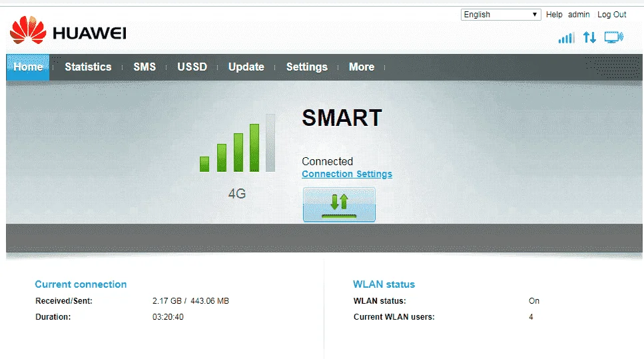Open the Home tab

click(28, 67)
